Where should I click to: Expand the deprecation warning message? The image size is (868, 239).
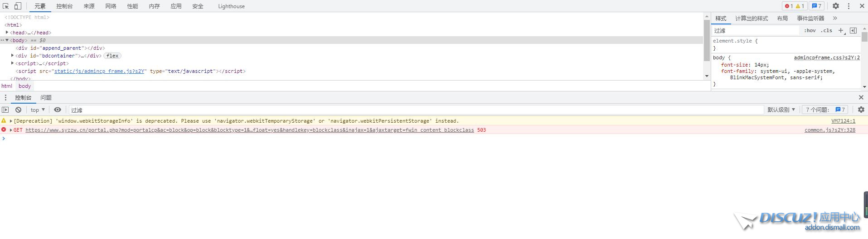(x=11, y=121)
